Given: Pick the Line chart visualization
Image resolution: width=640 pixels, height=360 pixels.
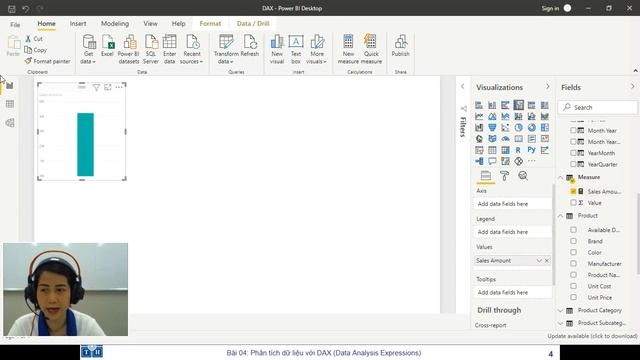Looking at the screenshot, I should (479, 116).
